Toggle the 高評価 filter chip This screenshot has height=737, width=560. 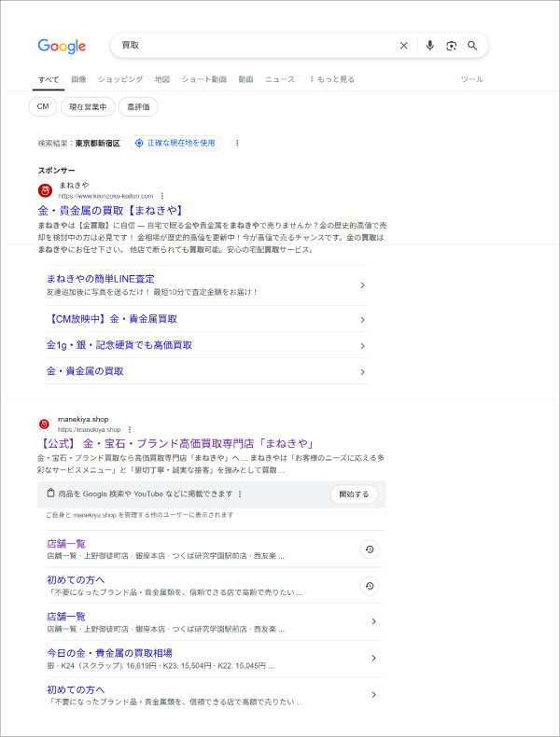pyautogui.click(x=138, y=106)
